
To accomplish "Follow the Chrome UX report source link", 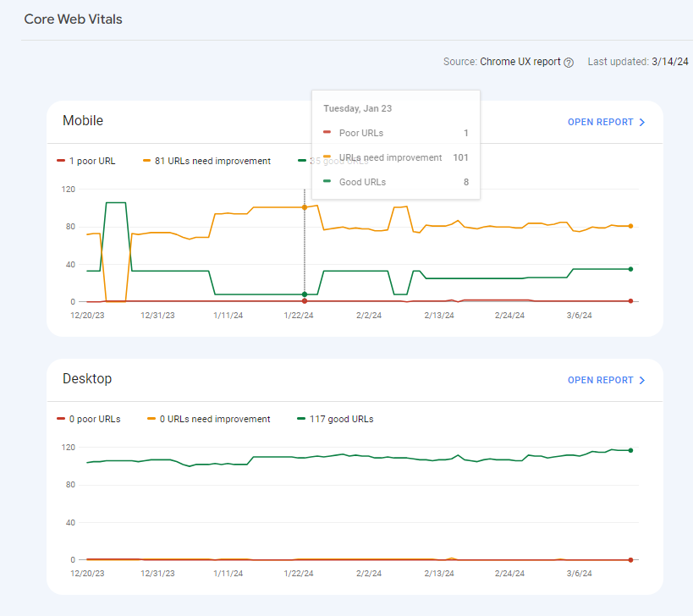I will [520, 62].
